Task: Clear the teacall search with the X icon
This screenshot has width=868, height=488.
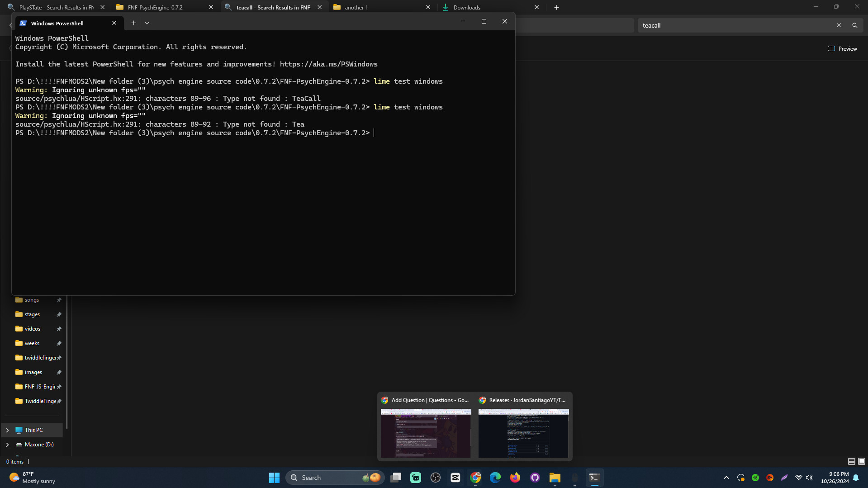Action: tap(839, 25)
